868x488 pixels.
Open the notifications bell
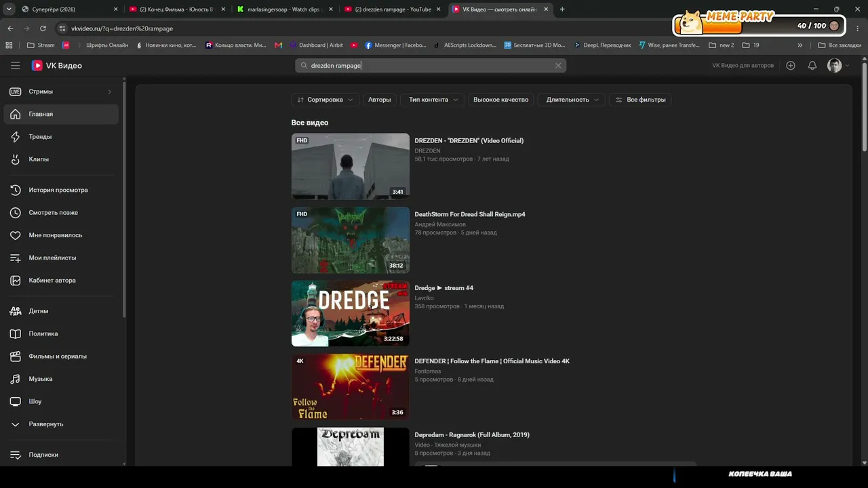[812, 66]
